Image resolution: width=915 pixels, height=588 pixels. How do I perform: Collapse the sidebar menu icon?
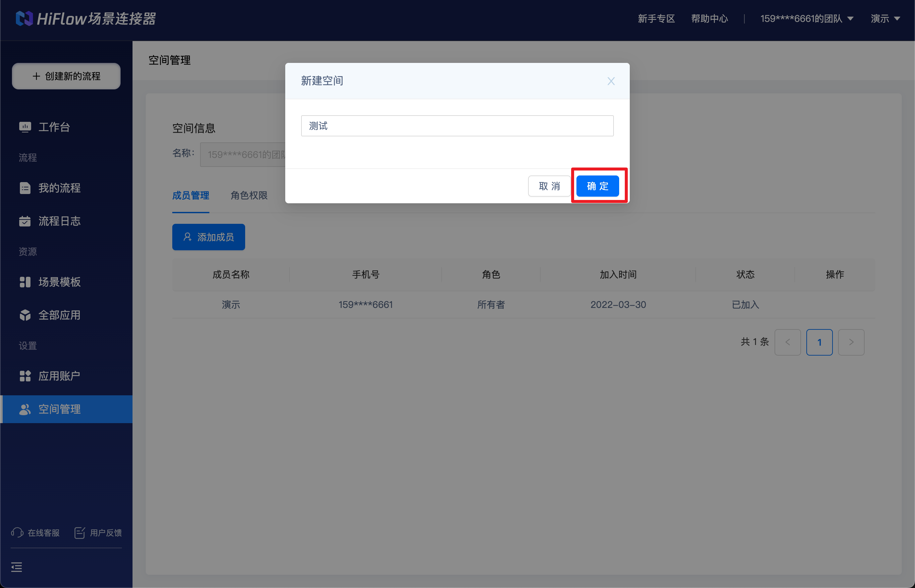click(17, 567)
